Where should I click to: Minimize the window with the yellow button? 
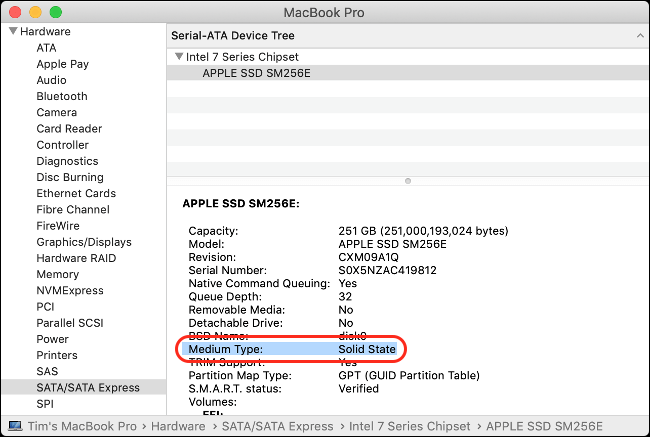35,12
